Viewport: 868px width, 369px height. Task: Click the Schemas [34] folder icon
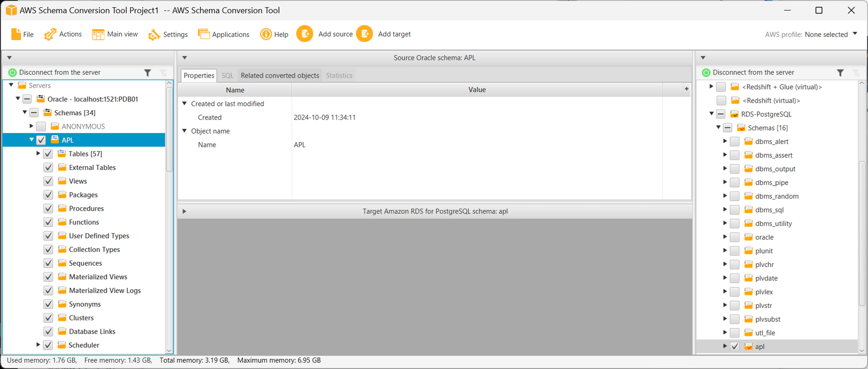[x=48, y=113]
